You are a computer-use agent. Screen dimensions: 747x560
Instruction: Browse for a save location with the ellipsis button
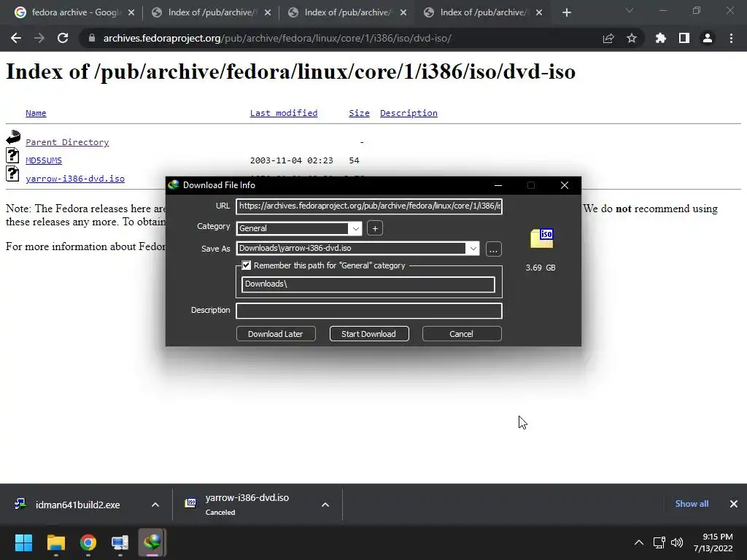[494, 249]
